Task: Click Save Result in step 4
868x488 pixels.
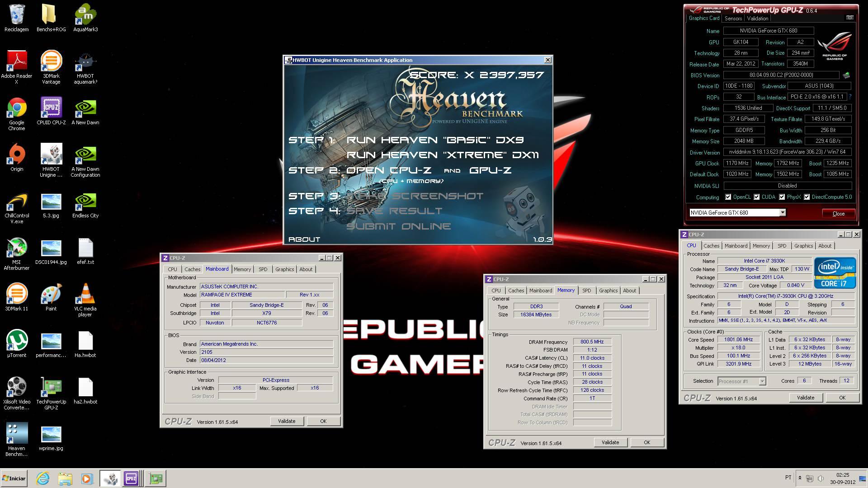Action: tap(394, 211)
